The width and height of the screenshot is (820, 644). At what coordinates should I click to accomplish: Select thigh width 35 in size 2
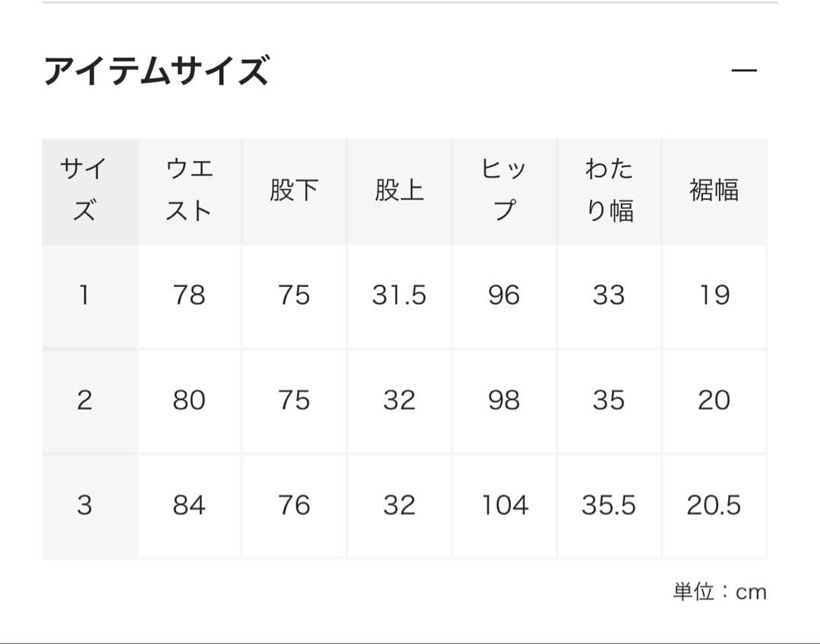[x=609, y=400]
